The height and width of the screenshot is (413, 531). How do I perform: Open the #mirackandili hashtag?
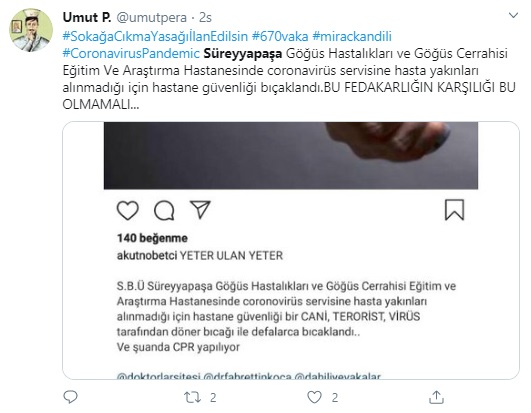point(352,36)
